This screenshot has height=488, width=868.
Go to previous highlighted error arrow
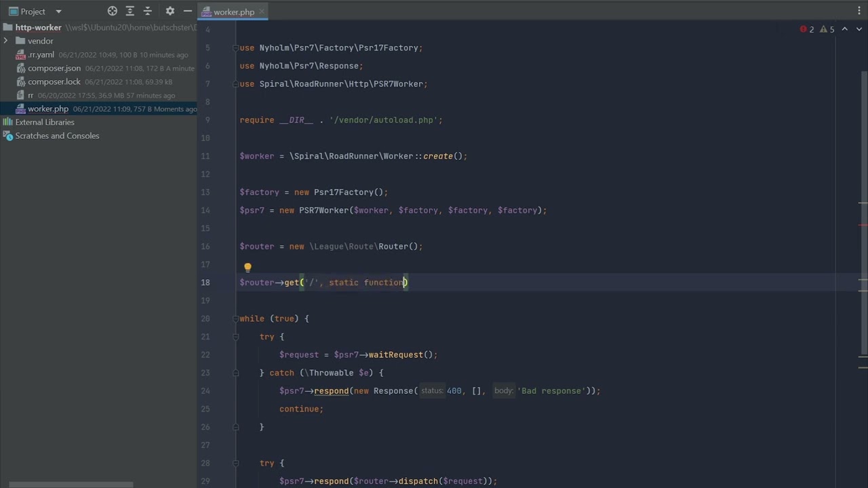pos(844,29)
